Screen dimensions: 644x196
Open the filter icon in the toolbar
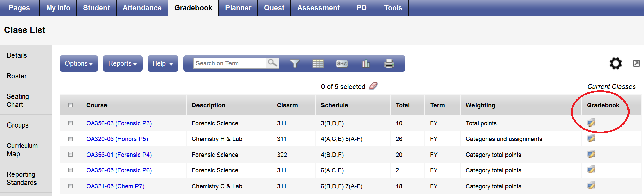[x=294, y=63]
